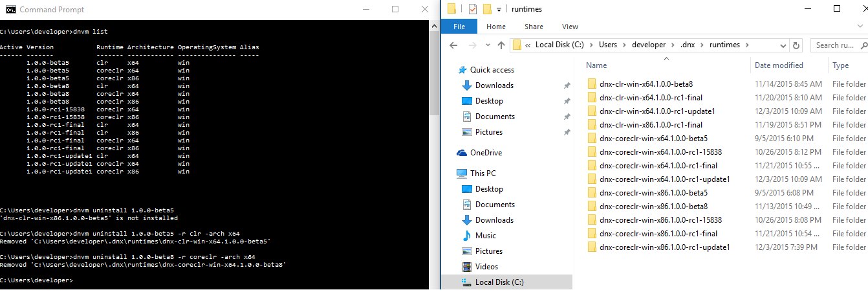Click the Search runtimes input box

[x=838, y=45]
